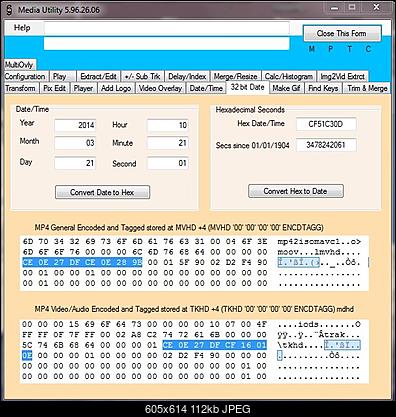396x417 pixels.
Task: Switch to the Find Keys tab
Action: (x=323, y=88)
